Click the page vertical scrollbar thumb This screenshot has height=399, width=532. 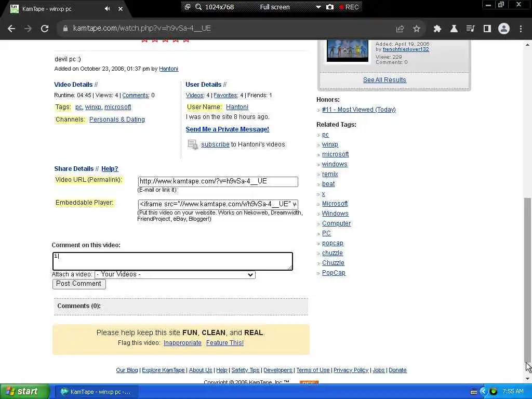[x=528, y=280]
